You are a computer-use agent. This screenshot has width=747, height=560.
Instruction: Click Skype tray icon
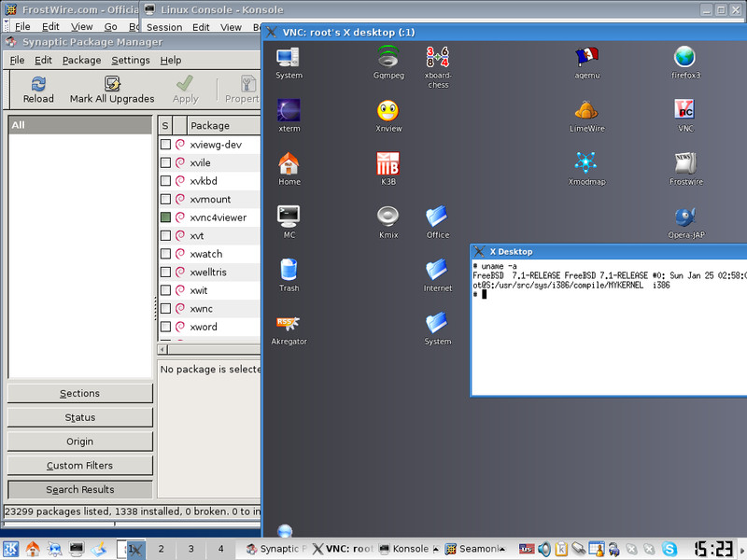[669, 549]
